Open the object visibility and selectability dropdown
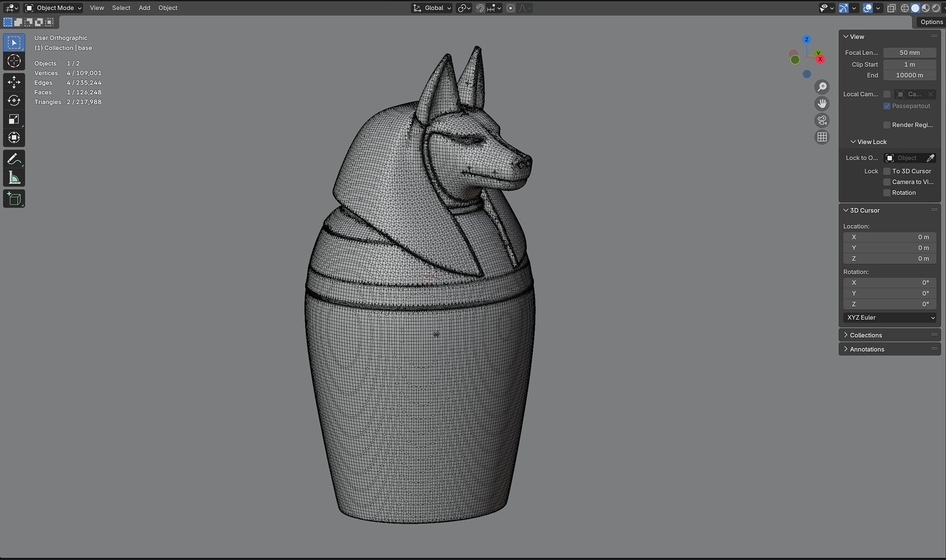The height and width of the screenshot is (560, 946). (x=826, y=8)
